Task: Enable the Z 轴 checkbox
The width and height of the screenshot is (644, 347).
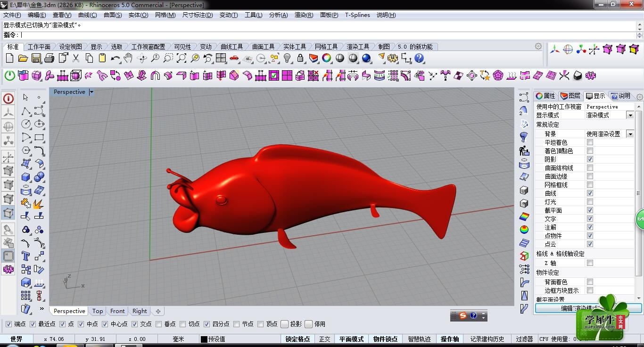Action: [x=590, y=263]
